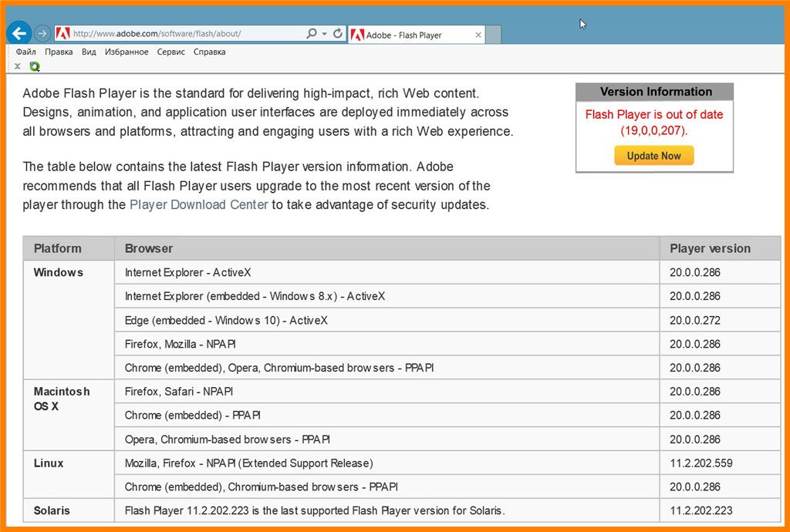Open the Сервис menu
Viewport: 790px width, 532px height.
click(x=170, y=52)
